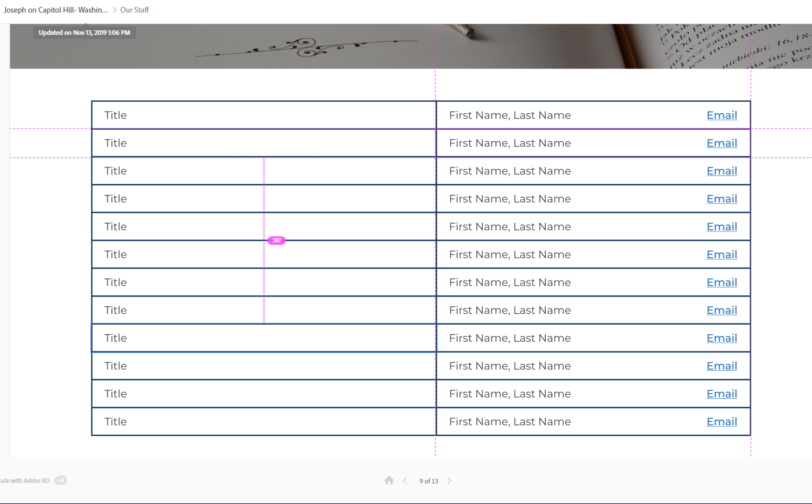Click the Email link in the second table row
This screenshot has width=812, height=504.
pos(722,143)
